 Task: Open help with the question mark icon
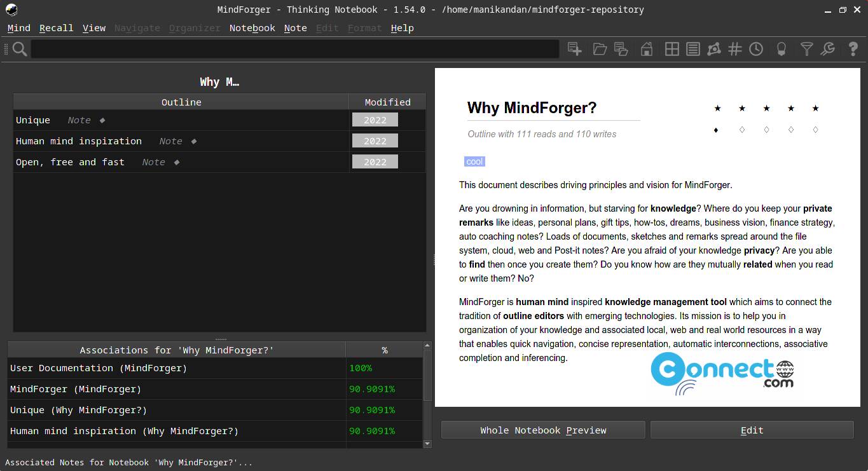(x=853, y=49)
